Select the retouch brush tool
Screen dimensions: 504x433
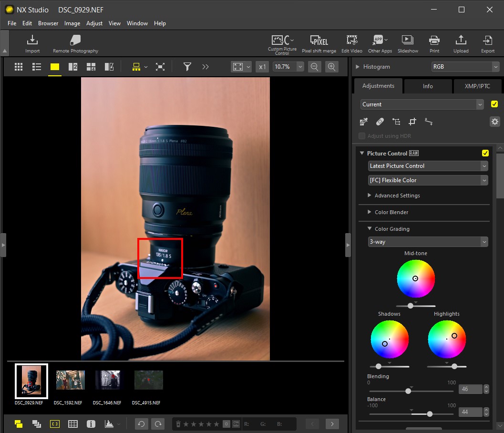pos(380,122)
